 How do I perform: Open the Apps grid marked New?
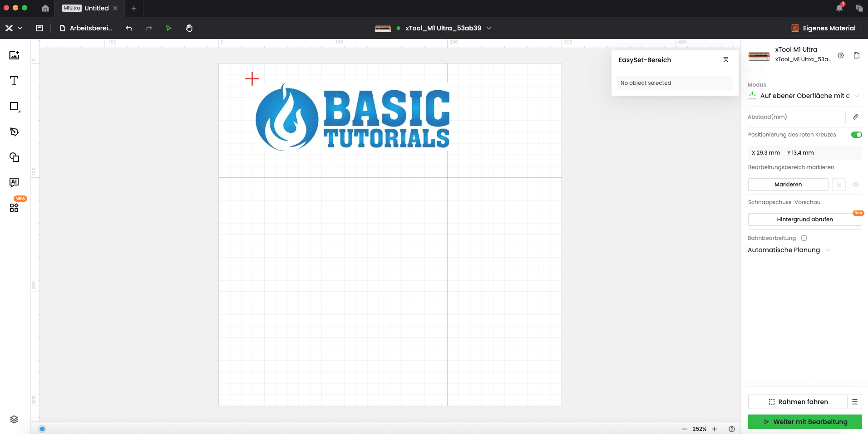[14, 207]
